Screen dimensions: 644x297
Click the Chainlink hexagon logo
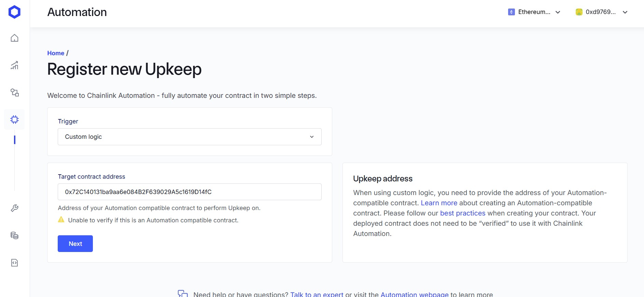click(14, 12)
